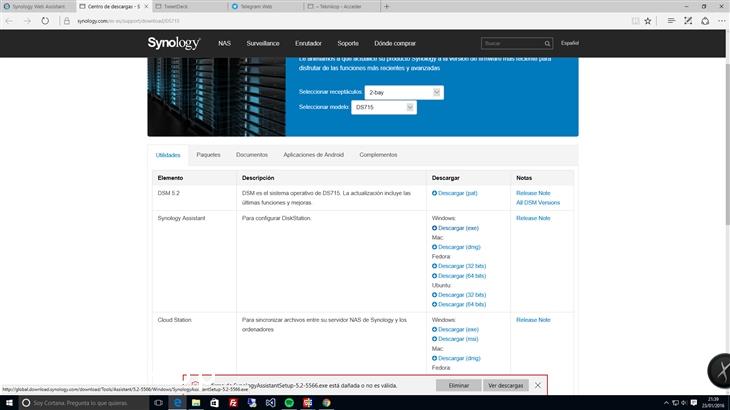Switch to the Paquetes tab

coord(208,155)
